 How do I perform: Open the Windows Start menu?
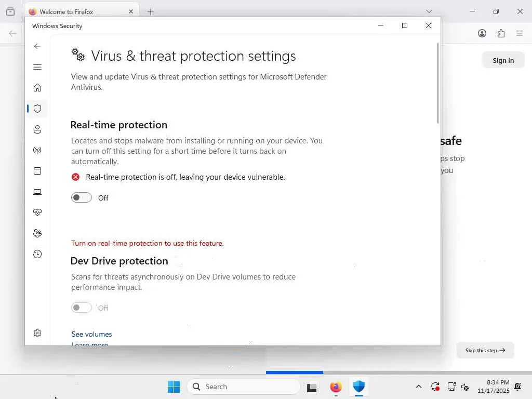174,387
